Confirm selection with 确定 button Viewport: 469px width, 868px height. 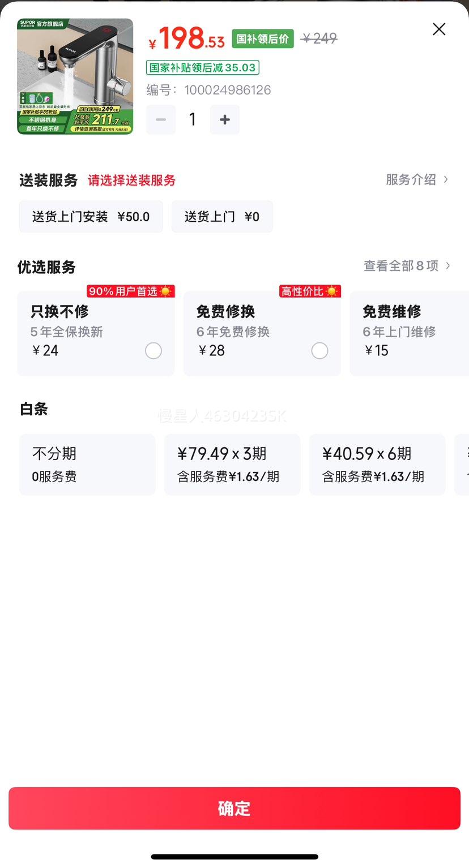[234, 808]
